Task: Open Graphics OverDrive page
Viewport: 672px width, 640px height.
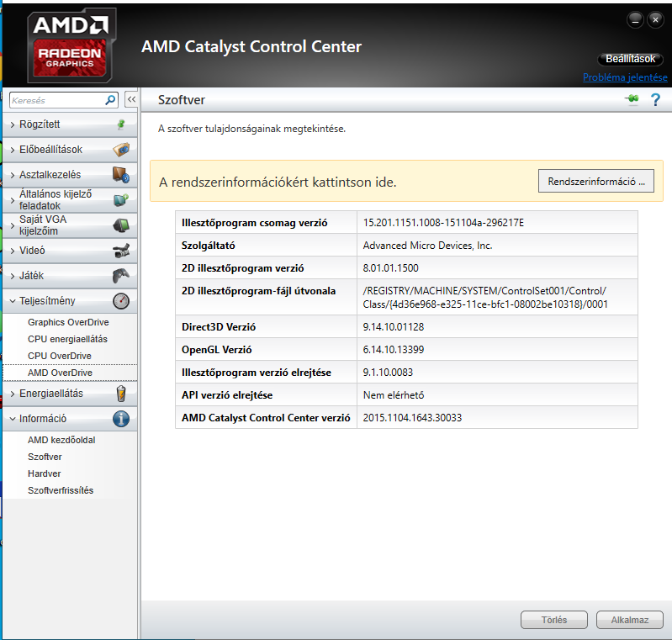Action: point(68,322)
